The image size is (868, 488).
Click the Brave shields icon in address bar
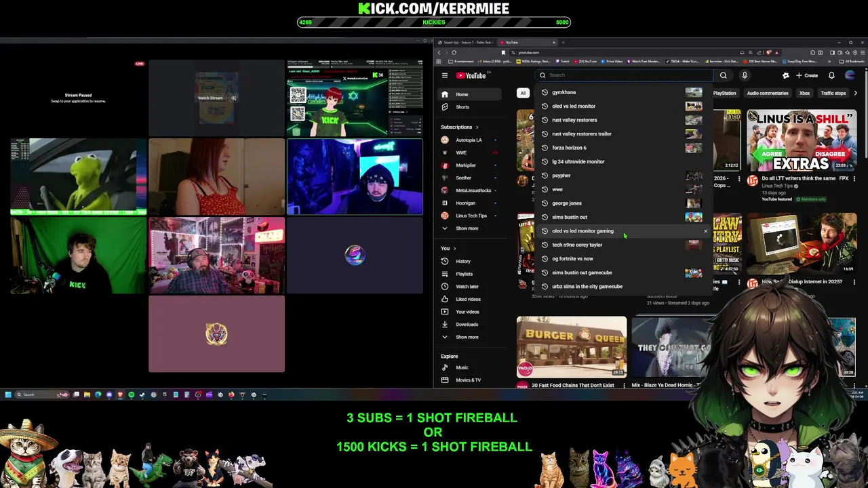point(768,52)
